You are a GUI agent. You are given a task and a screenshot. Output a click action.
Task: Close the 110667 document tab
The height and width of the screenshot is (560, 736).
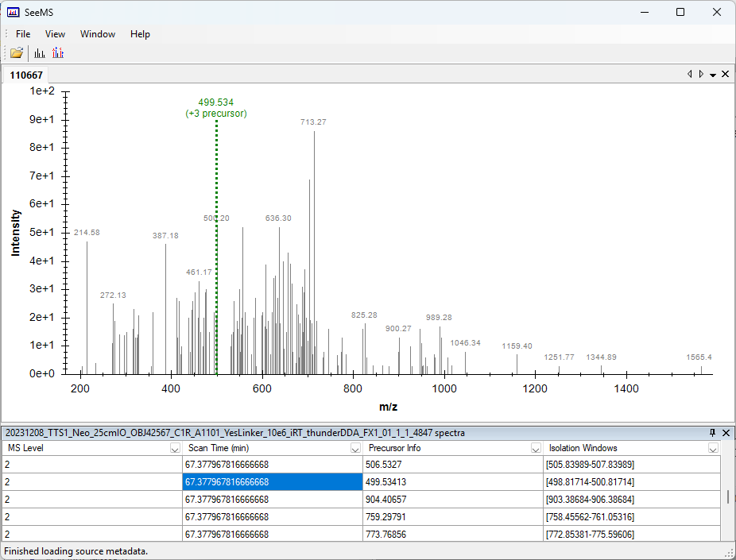coord(726,74)
